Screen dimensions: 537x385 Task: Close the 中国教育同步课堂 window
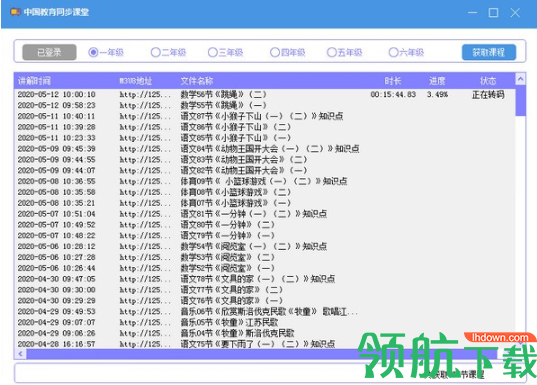coord(515,13)
